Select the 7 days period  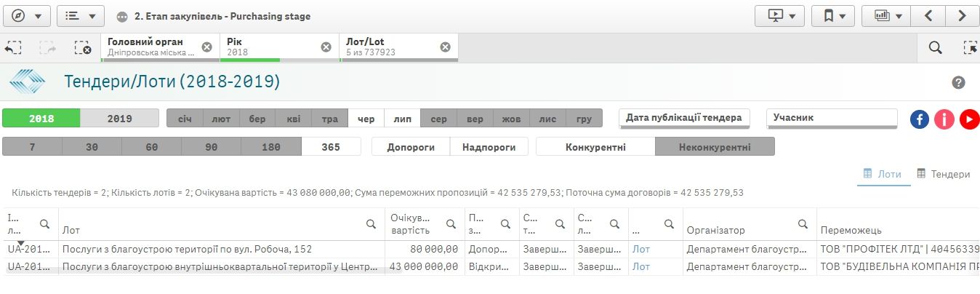click(32, 147)
